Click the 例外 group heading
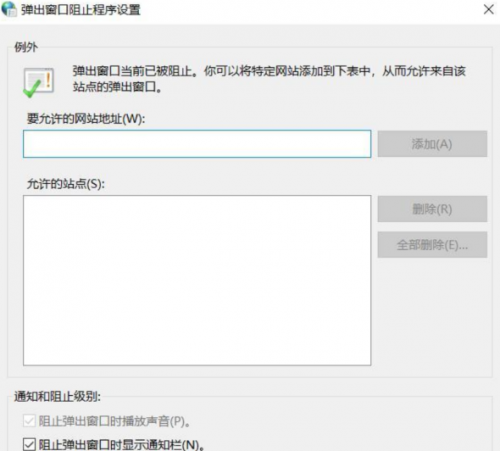Screen dimensions: 500x451 click(x=26, y=47)
